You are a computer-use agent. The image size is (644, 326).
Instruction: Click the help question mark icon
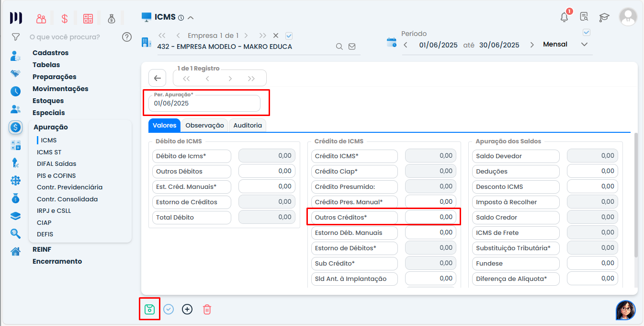tap(127, 37)
